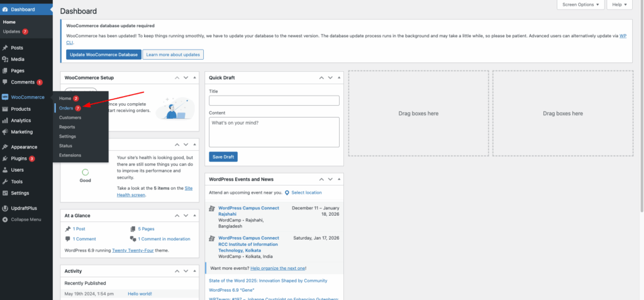
Task: Click the UpdraftPlus logo icon
Action: click(5, 208)
